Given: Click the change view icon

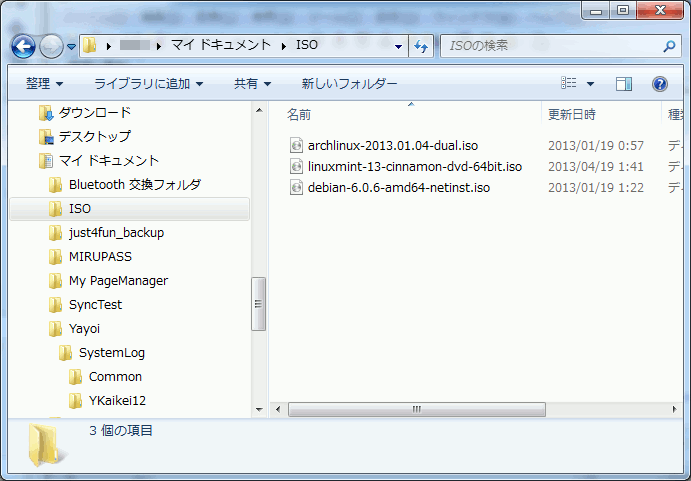Looking at the screenshot, I should tap(569, 84).
